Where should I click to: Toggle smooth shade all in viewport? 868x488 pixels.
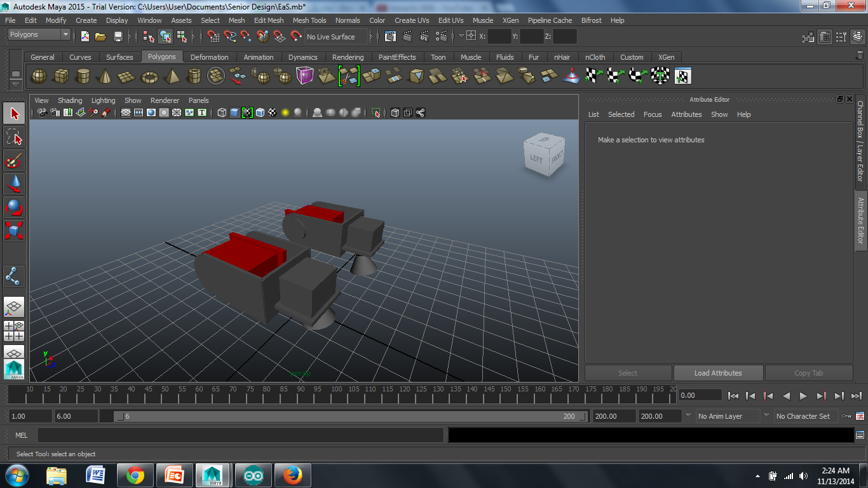234,112
